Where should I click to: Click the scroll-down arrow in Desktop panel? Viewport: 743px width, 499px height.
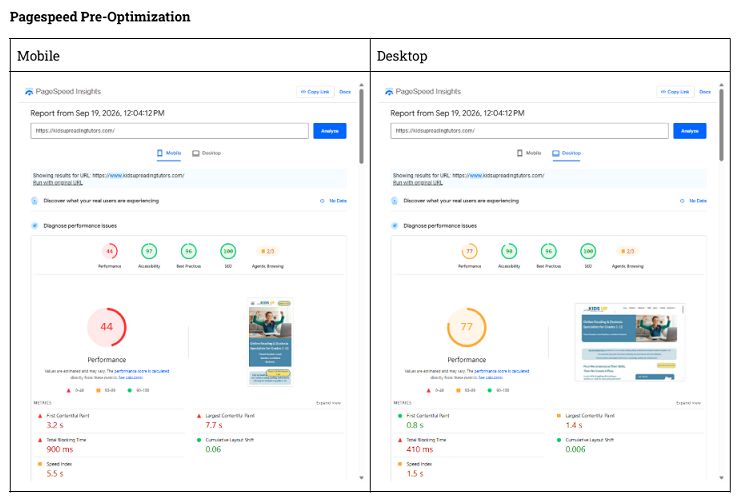pyautogui.click(x=721, y=478)
